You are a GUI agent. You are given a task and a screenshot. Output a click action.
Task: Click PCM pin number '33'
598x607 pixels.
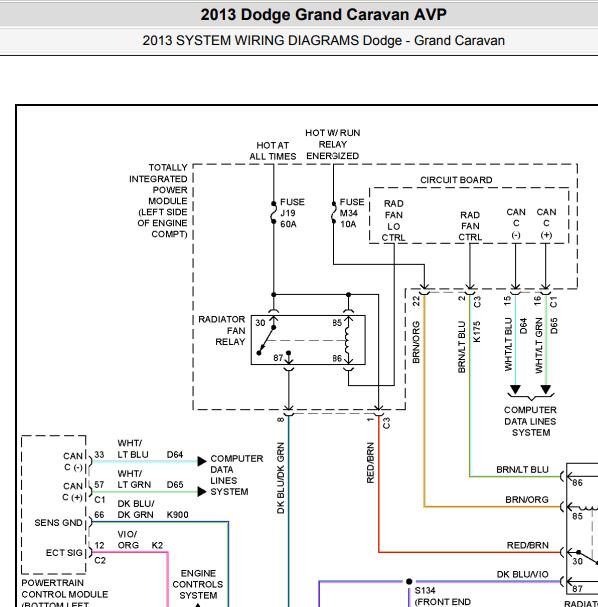99,454
